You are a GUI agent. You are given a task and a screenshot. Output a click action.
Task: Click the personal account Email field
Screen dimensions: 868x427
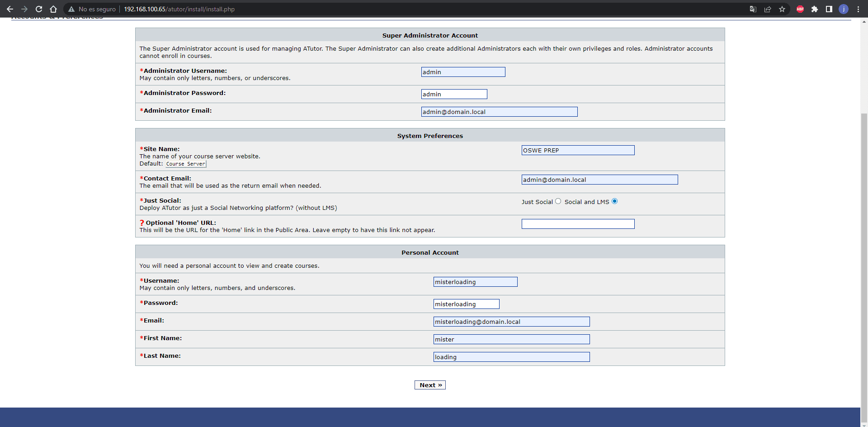(511, 322)
